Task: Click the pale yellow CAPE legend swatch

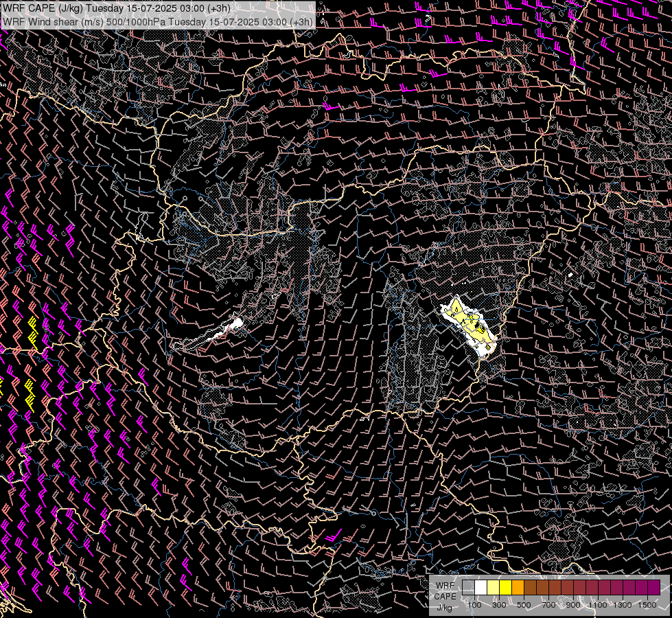Action: 494,588
